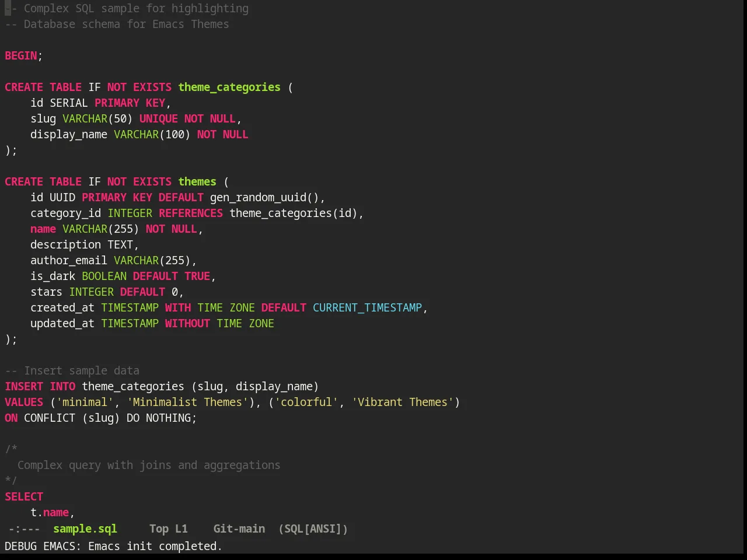Click the 'Minimalist Themes' string literal
The height and width of the screenshot is (560, 747).
click(x=188, y=402)
